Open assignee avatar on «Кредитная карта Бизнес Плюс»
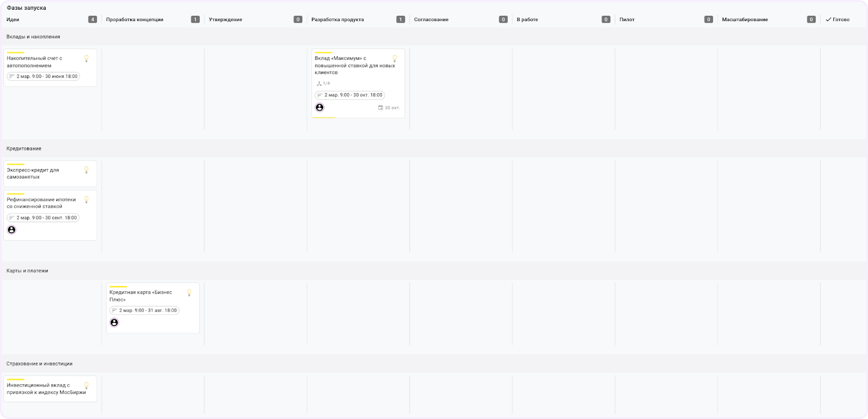Viewport: 868px width, 419px height. click(x=114, y=323)
